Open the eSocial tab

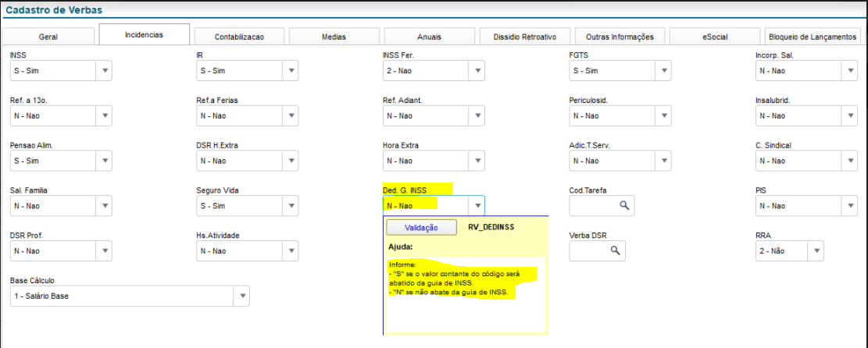click(715, 37)
